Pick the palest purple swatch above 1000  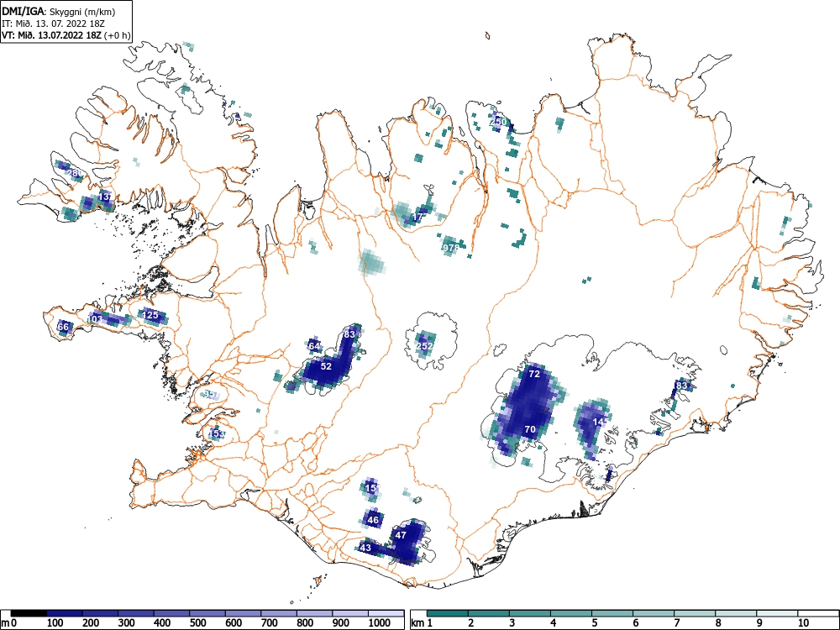(386, 613)
